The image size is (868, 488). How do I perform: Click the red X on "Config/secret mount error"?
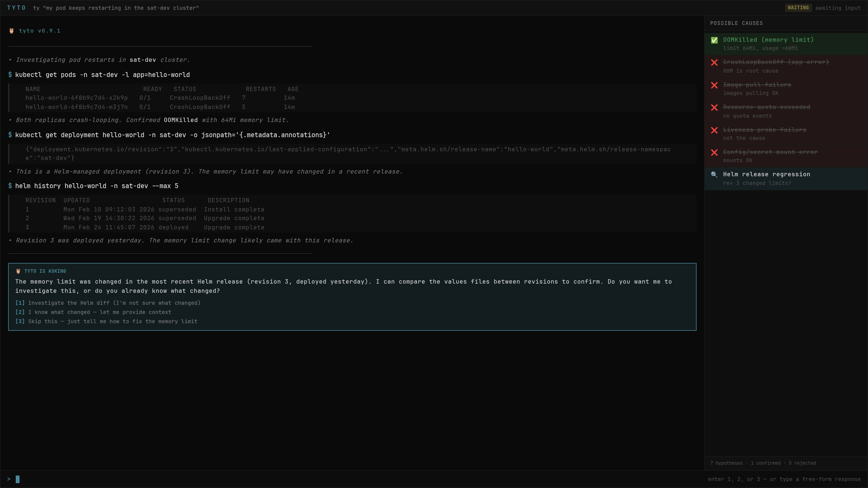point(715,153)
